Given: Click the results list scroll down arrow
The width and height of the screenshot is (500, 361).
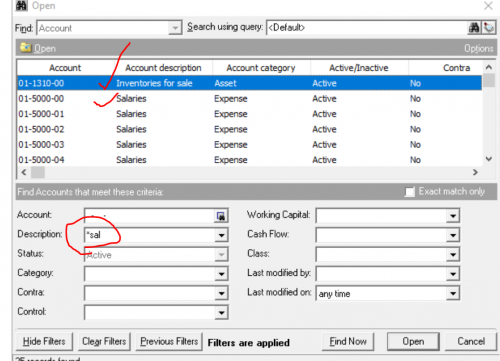Looking at the screenshot, I should [x=489, y=159].
